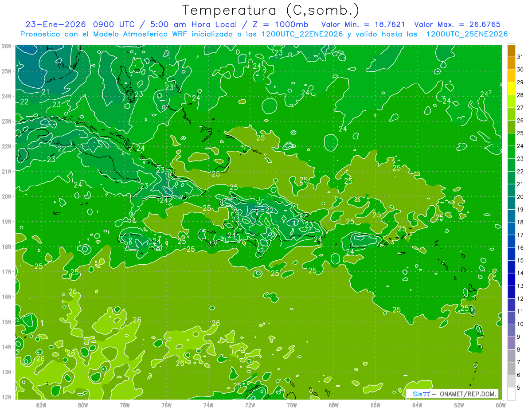Click the "17N" latitude axis label

[6, 272]
